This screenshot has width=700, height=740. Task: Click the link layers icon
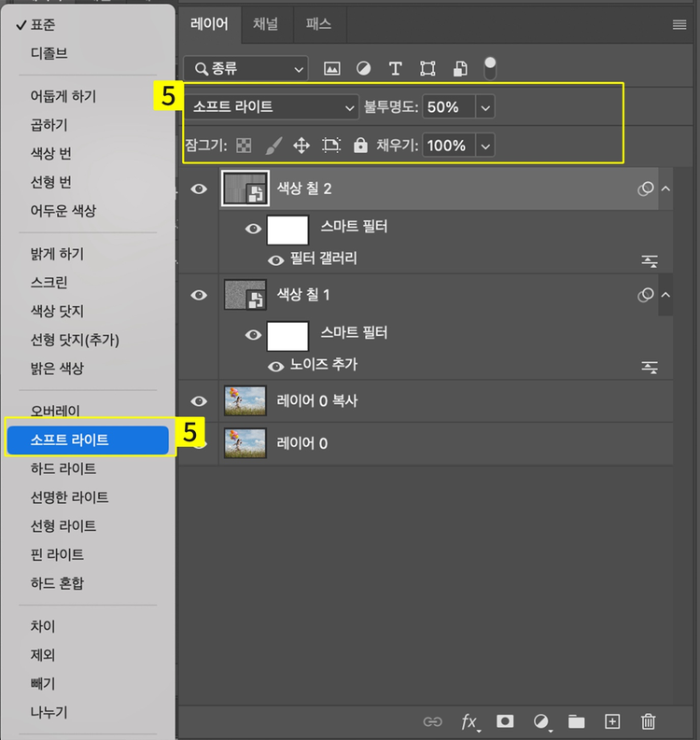coord(432,721)
